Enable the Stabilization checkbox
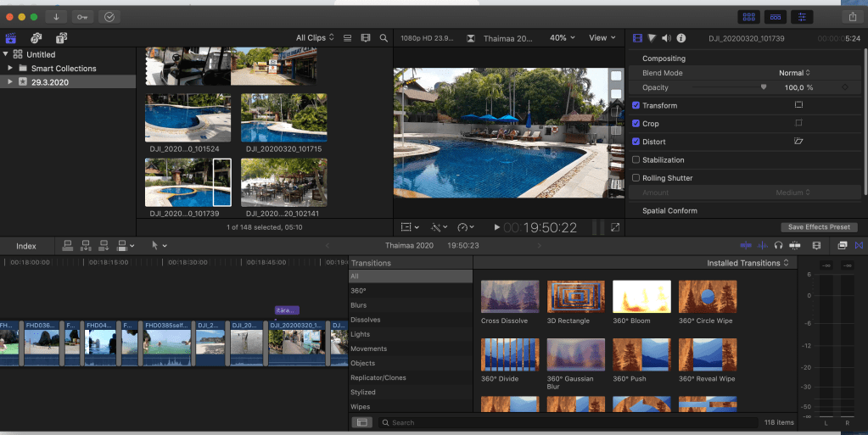 pyautogui.click(x=636, y=159)
